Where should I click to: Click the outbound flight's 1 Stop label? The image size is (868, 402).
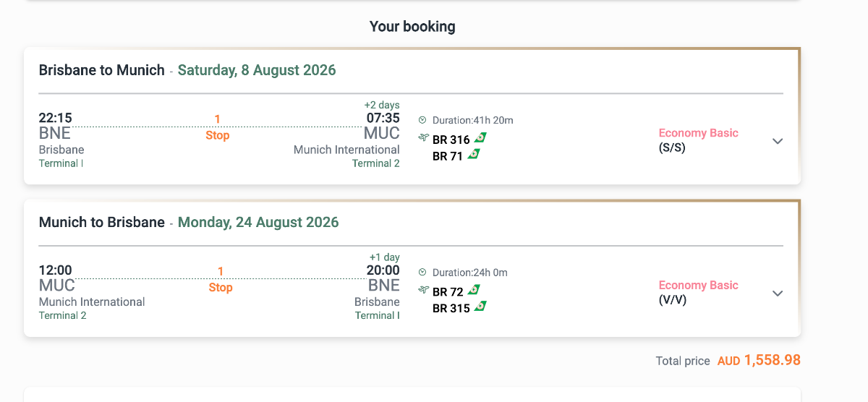click(217, 127)
